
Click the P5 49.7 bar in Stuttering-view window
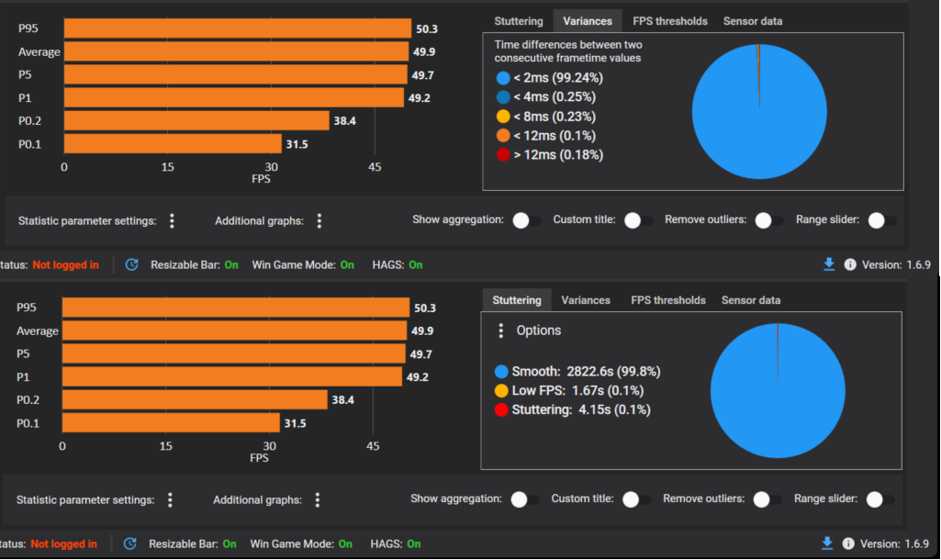click(234, 353)
